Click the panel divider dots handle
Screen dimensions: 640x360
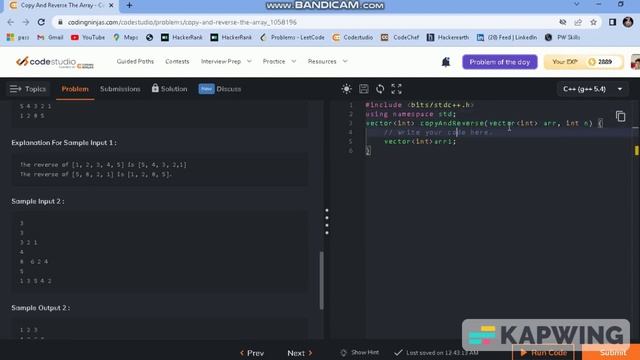coord(327,222)
